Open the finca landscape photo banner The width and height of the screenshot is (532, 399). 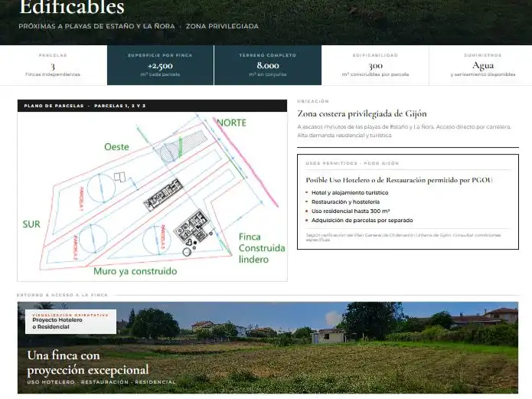click(268, 348)
